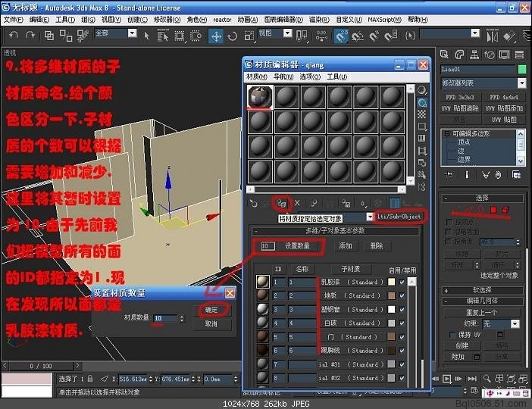Open material name dropdown arrow
The height and width of the screenshot is (409, 532).
coord(370,217)
